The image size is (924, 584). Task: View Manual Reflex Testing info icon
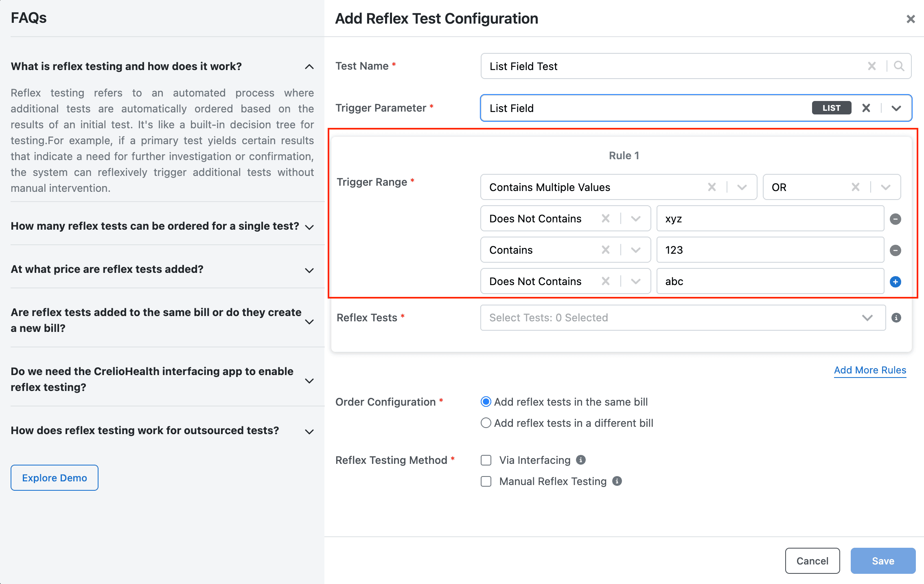pos(617,481)
